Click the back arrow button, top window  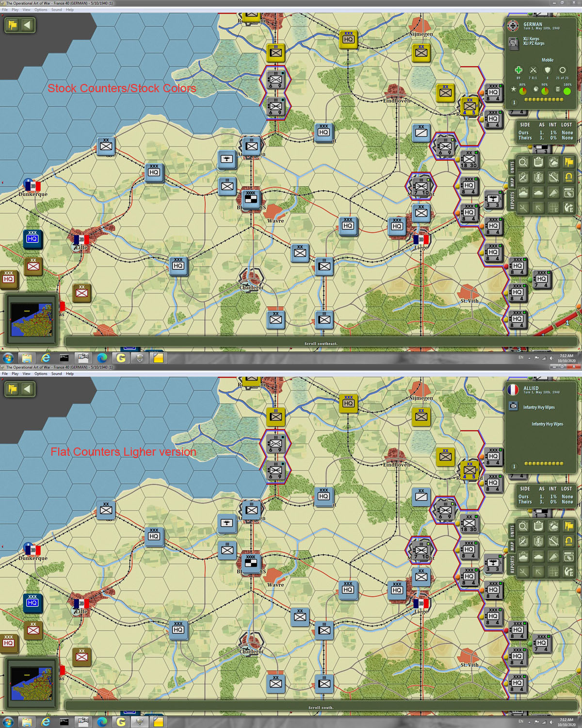click(28, 25)
